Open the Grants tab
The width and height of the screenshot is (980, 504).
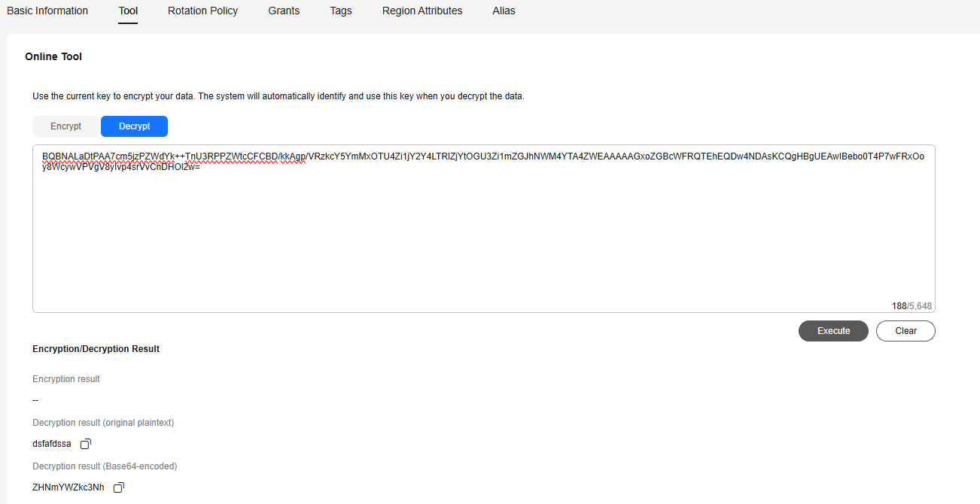[x=284, y=11]
